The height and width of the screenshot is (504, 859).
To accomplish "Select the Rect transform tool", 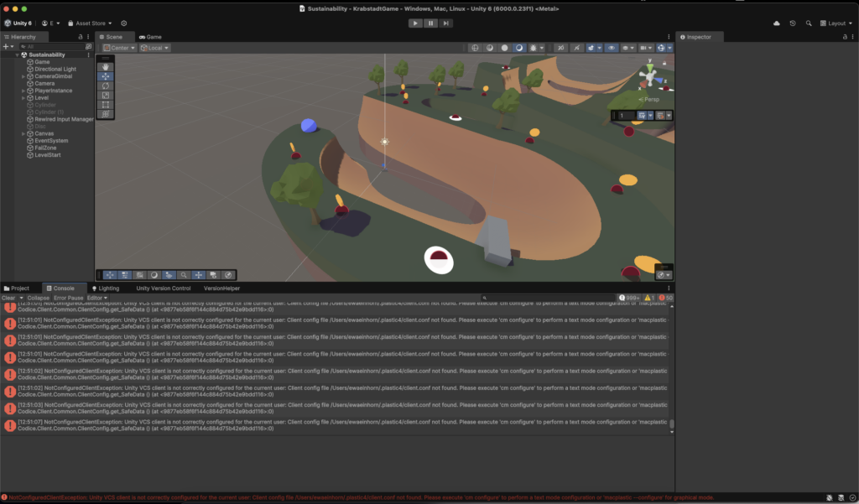I will tap(105, 105).
